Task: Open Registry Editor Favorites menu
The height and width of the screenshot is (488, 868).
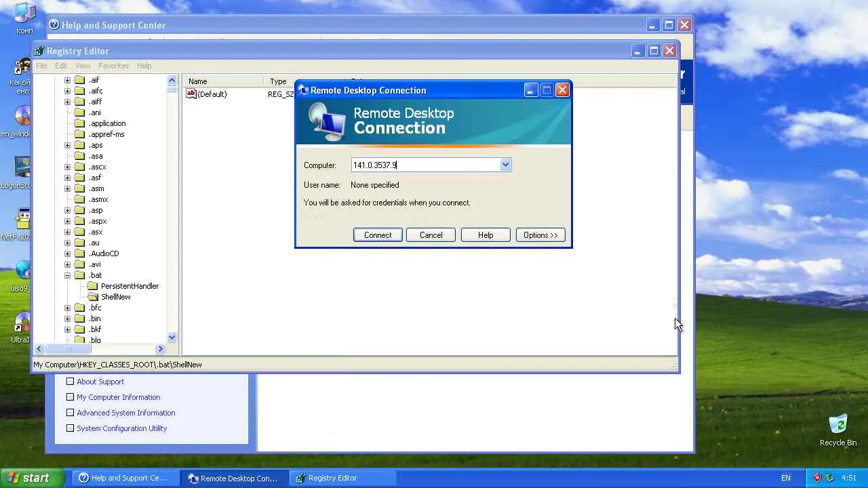Action: coord(114,66)
